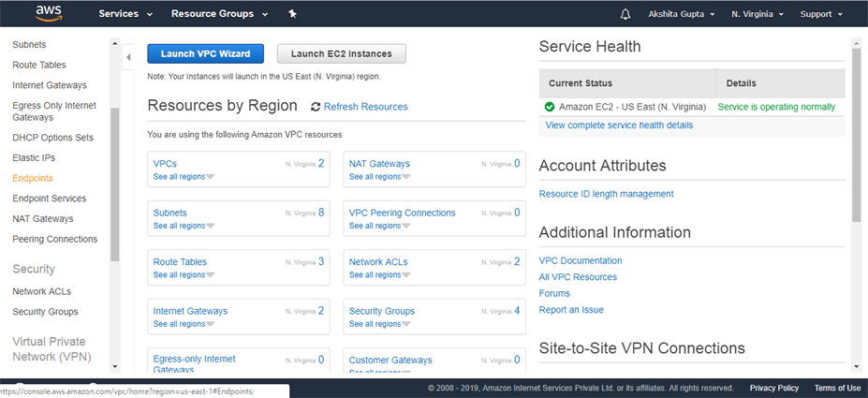The height and width of the screenshot is (398, 868).
Task: Click the AWS logo home icon
Action: pyautogui.click(x=49, y=13)
